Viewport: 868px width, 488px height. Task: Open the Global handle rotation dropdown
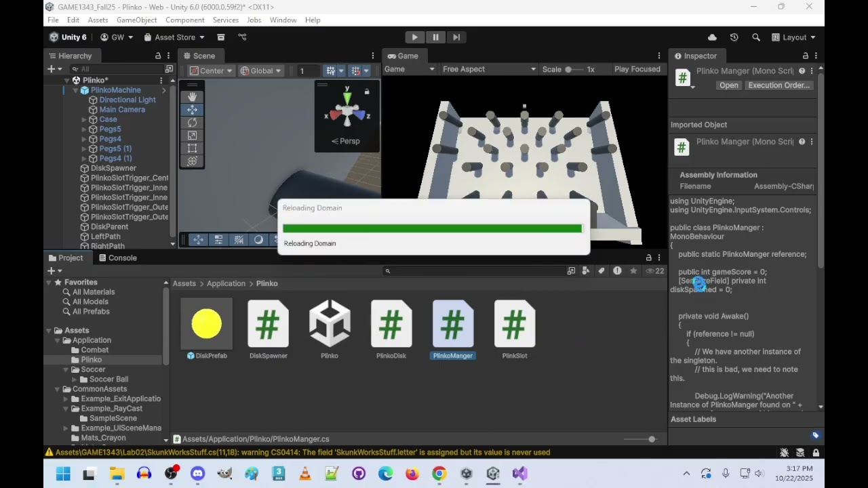pyautogui.click(x=260, y=70)
